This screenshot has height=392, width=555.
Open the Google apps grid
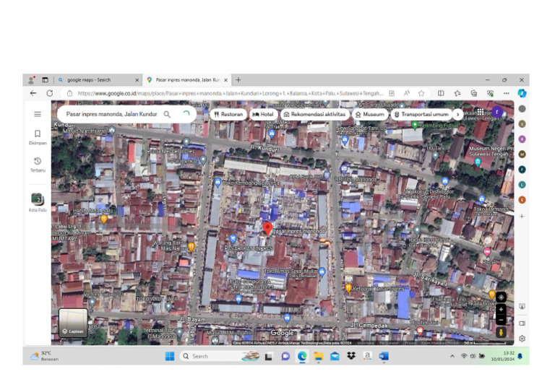(481, 112)
